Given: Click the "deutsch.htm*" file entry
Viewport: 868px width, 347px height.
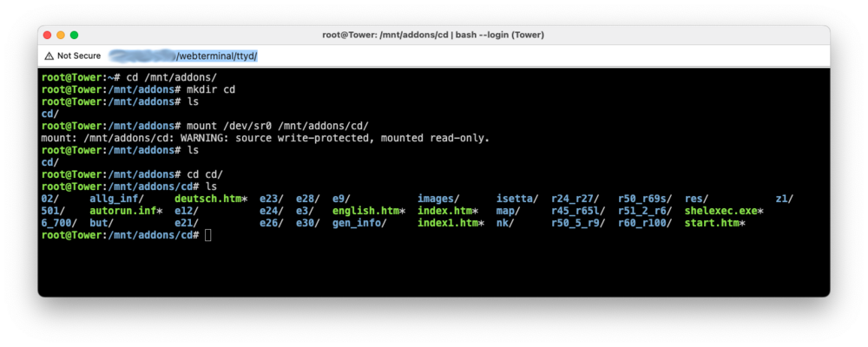Looking at the screenshot, I should pyautogui.click(x=211, y=199).
